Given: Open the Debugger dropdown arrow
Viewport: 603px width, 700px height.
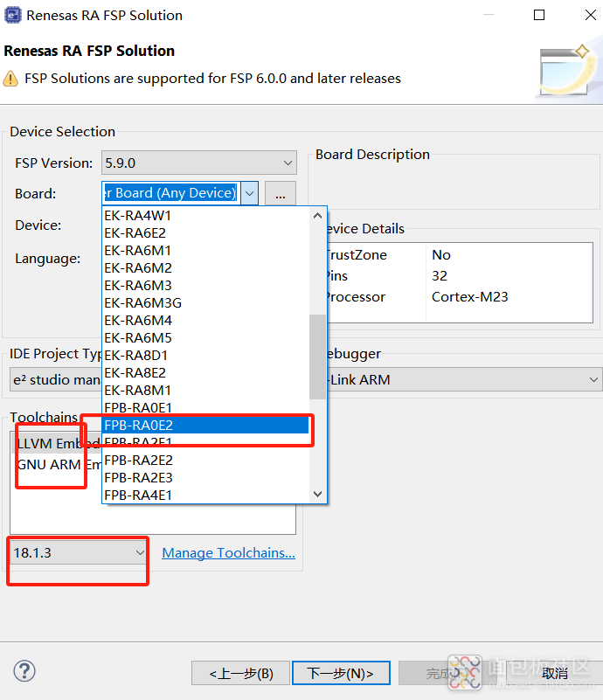Looking at the screenshot, I should tap(593, 379).
